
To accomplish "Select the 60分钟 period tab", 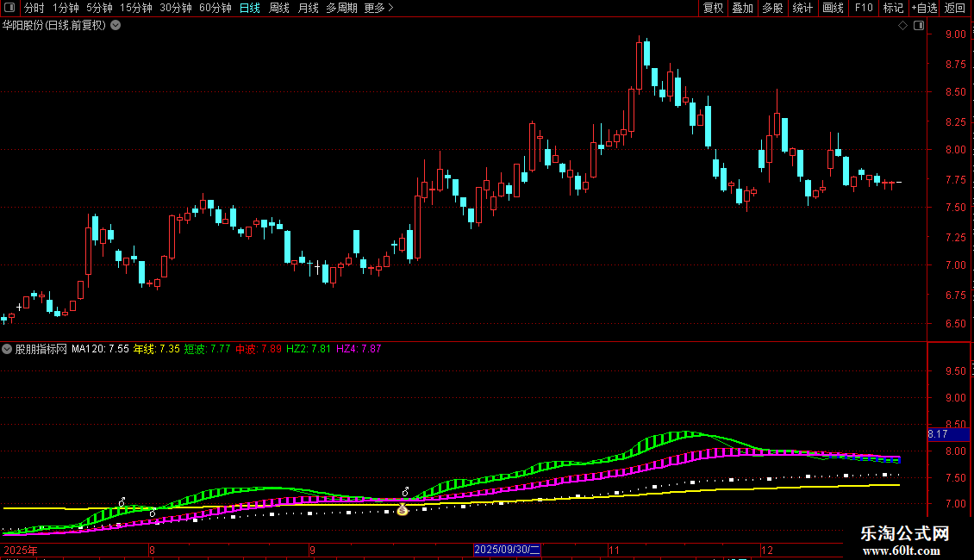I will (215, 8).
